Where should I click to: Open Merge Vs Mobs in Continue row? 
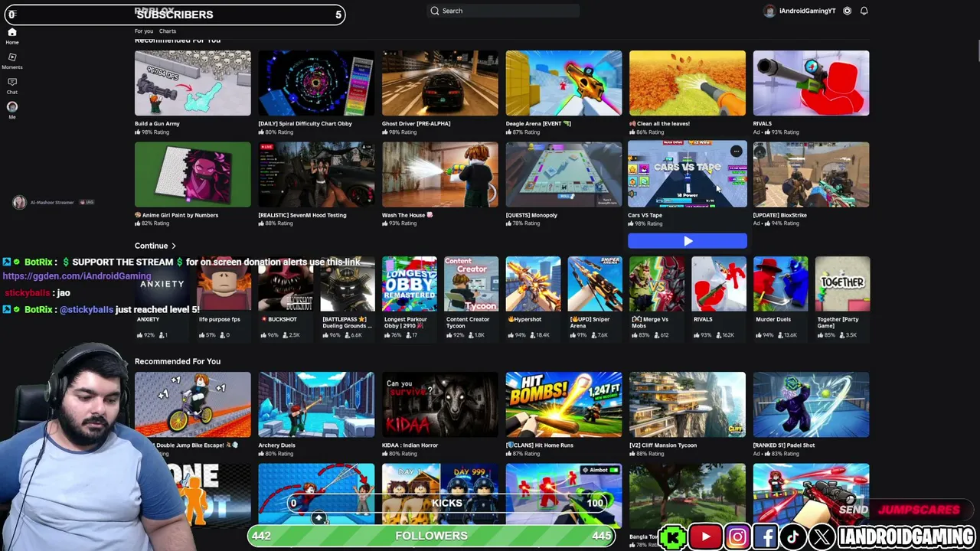pyautogui.click(x=657, y=284)
